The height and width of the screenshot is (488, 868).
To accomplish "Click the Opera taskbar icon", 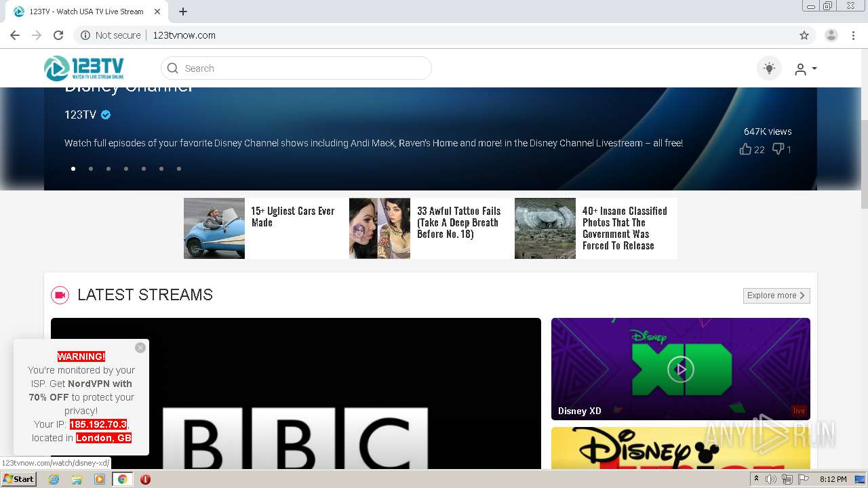I will tap(145, 479).
